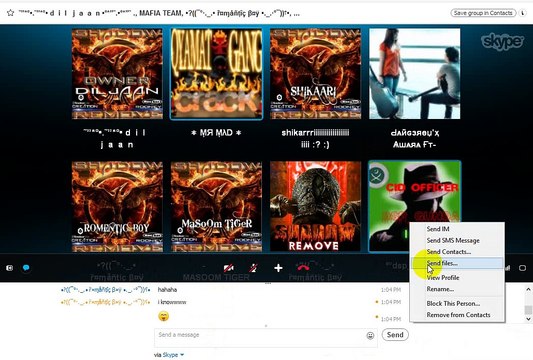Click the "i knowwww" chat message
Screen dimensions: 533x360
click(x=172, y=302)
